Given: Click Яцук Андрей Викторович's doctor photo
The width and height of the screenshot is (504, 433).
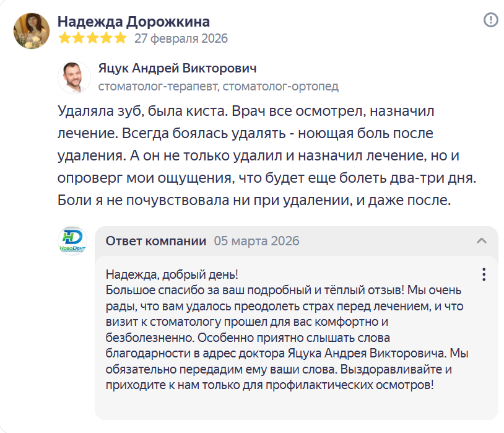Looking at the screenshot, I should [74, 77].
